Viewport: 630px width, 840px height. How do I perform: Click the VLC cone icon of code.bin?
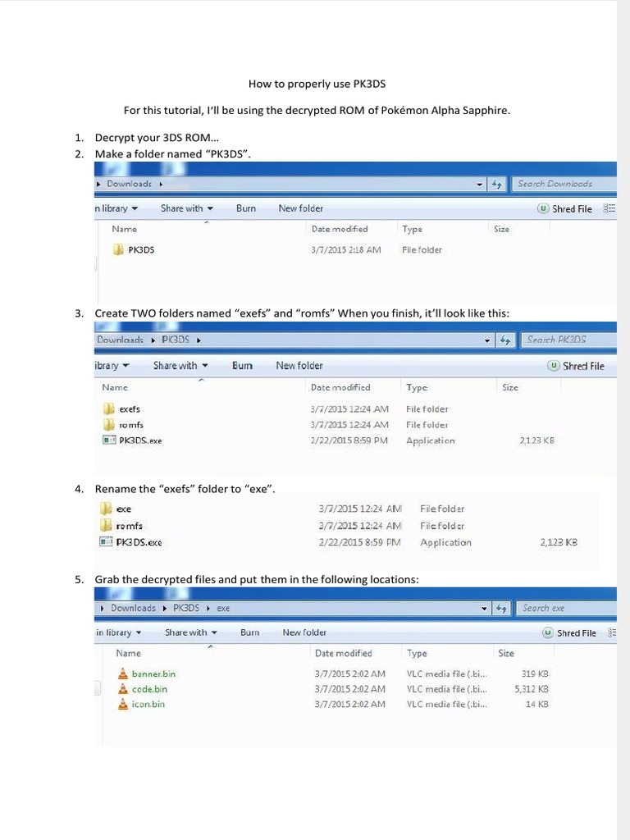tap(123, 689)
